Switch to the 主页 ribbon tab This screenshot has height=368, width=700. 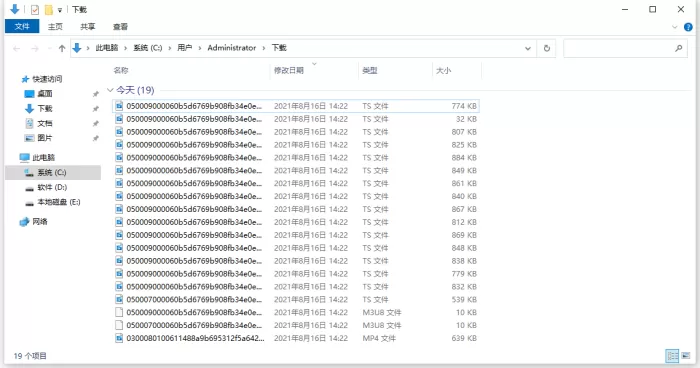tap(55, 26)
